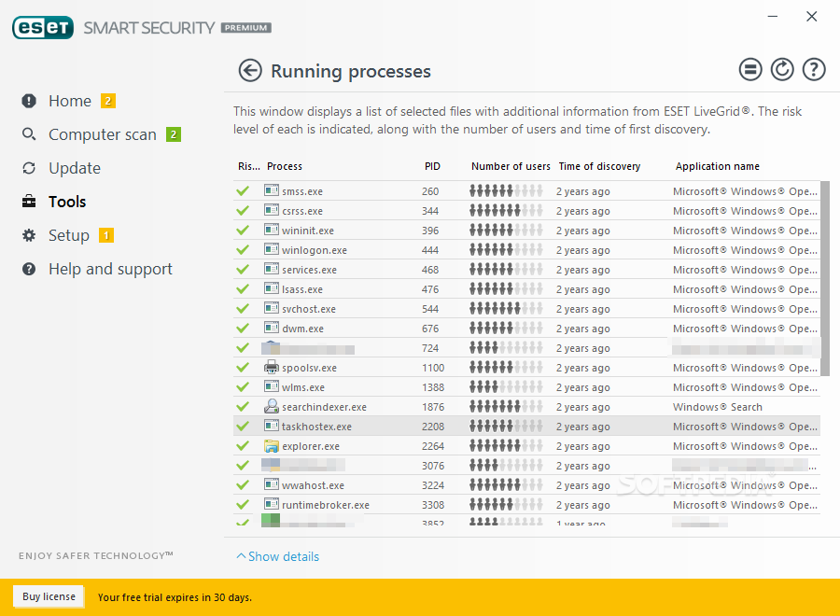Go to the Update section

[x=75, y=168]
